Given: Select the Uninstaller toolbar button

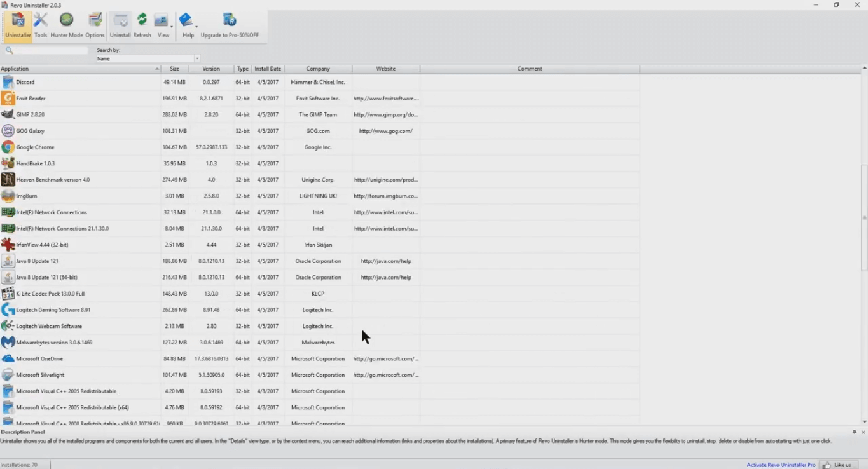Looking at the screenshot, I should pos(18,25).
